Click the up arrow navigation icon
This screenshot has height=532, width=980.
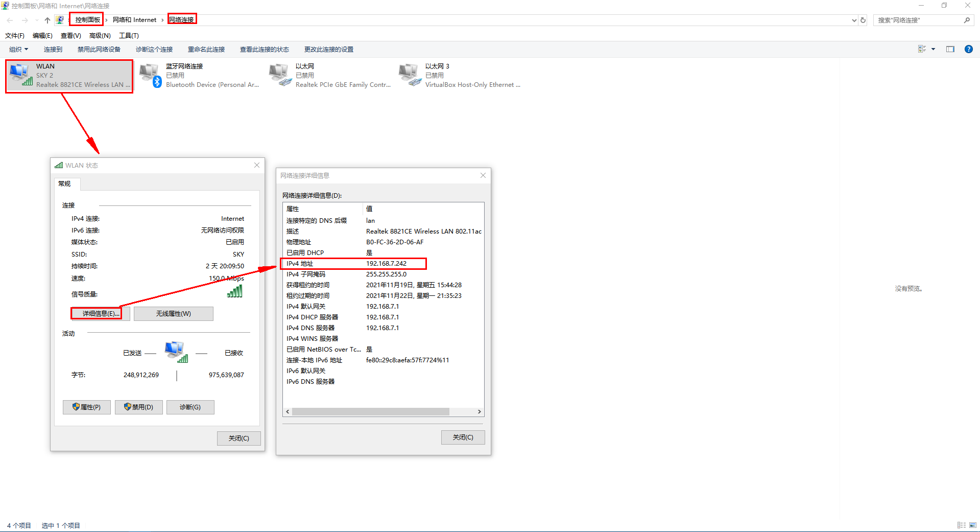click(47, 20)
